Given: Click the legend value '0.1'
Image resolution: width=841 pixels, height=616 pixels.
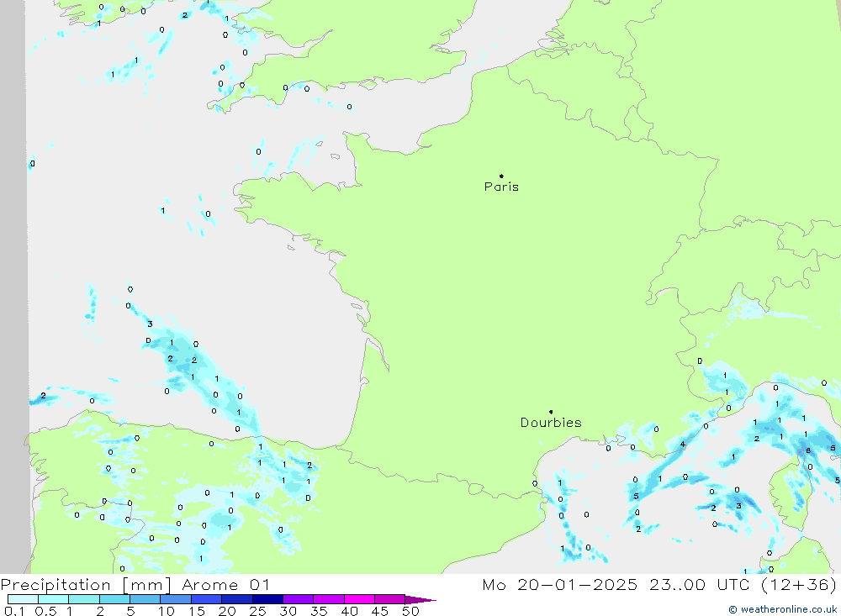Looking at the screenshot, I should point(14,611).
